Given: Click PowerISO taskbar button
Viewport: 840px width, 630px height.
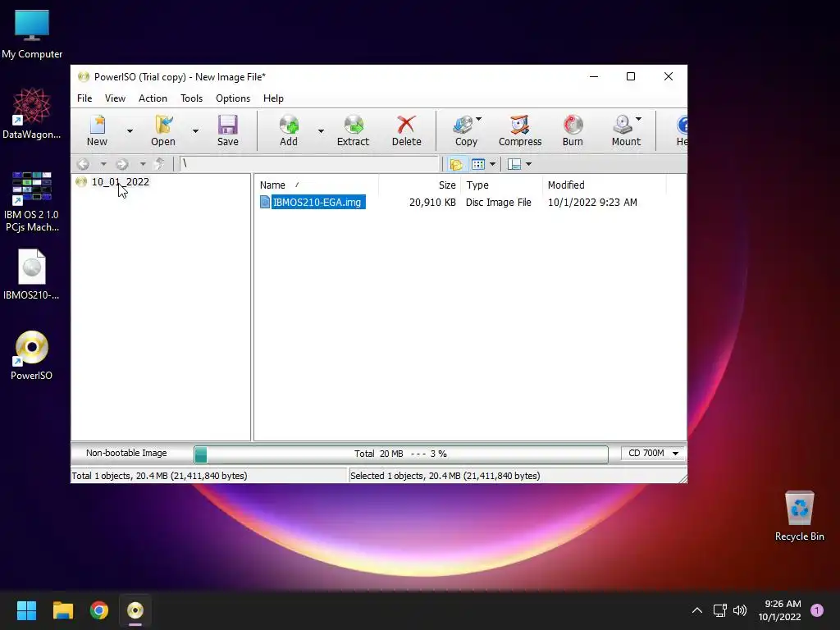Looking at the screenshot, I should 135,610.
